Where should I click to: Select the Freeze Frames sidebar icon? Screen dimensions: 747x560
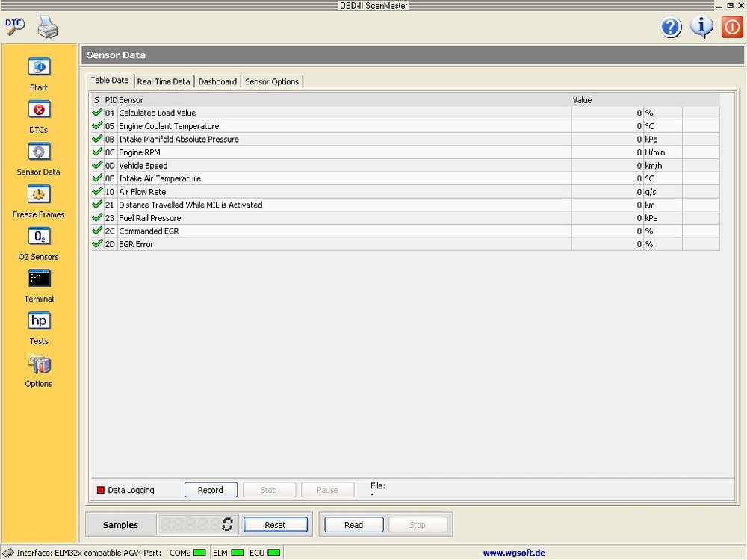click(39, 195)
